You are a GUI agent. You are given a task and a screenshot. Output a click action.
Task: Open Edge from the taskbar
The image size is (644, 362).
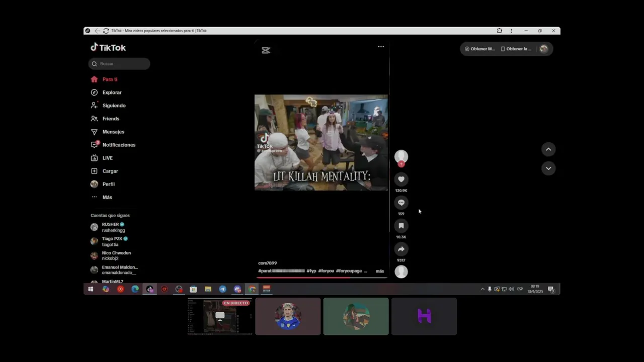(x=135, y=289)
